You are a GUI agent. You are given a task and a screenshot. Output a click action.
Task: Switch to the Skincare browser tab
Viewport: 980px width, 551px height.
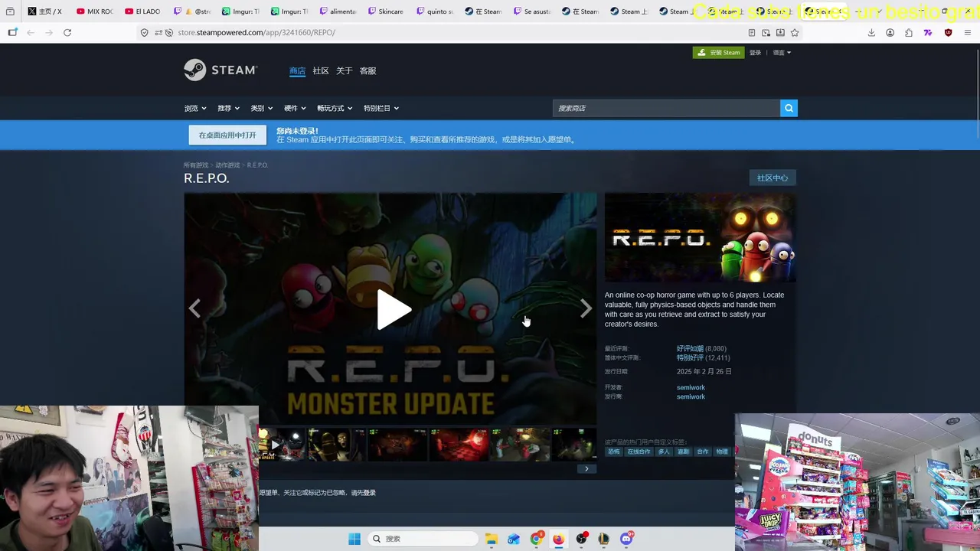point(385,11)
